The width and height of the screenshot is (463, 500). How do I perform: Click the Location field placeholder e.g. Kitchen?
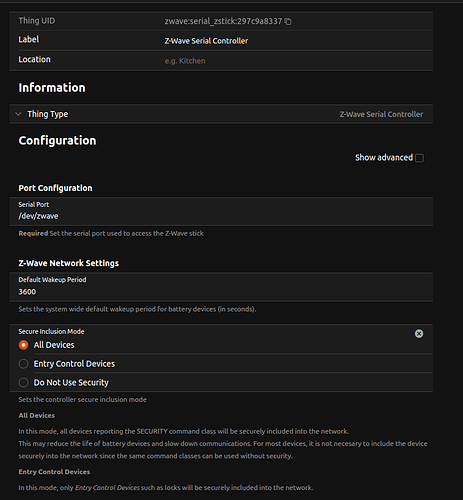click(185, 61)
